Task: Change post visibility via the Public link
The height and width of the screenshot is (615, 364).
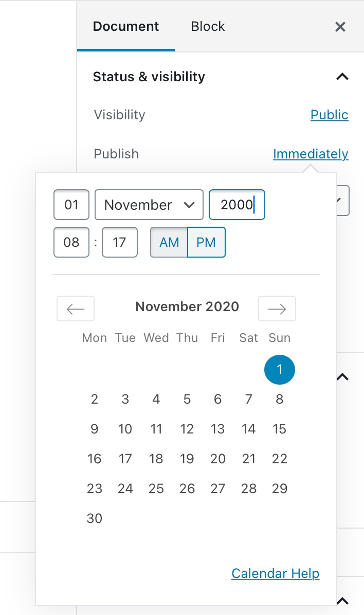Action: pos(329,115)
